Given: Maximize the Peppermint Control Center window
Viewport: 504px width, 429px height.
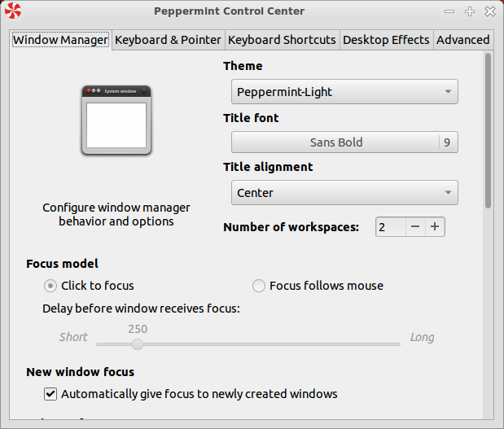Looking at the screenshot, I should (x=470, y=11).
